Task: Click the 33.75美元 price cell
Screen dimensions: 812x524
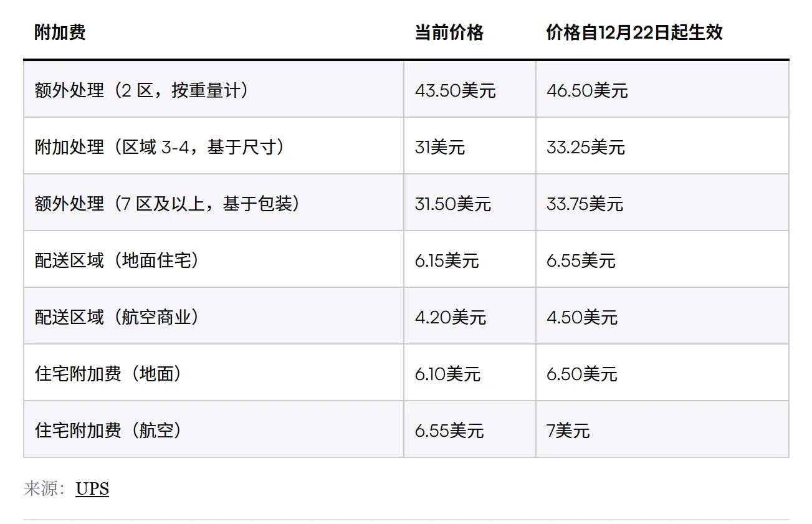Action: click(x=585, y=204)
